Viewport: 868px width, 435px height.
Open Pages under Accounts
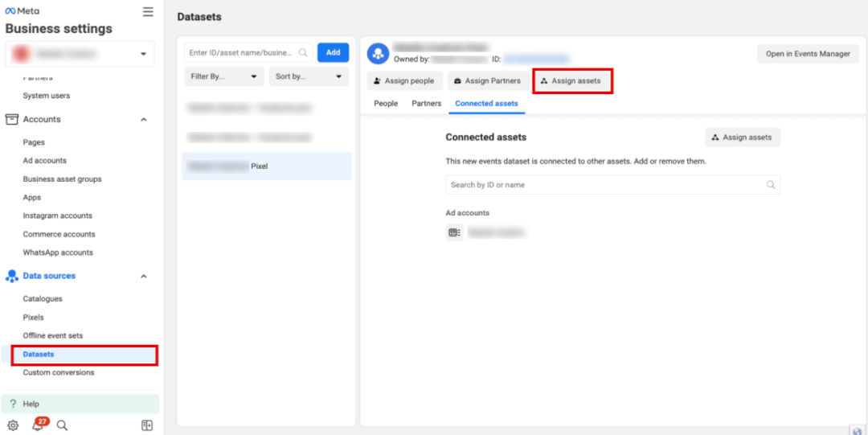pos(34,142)
